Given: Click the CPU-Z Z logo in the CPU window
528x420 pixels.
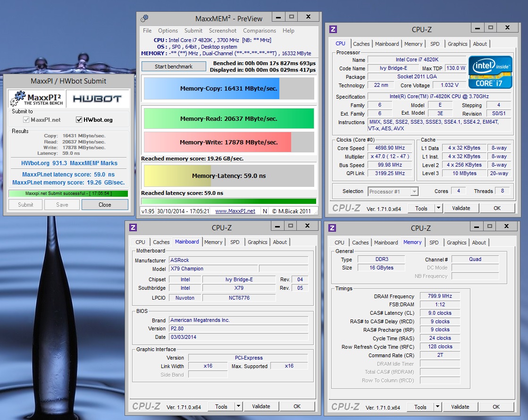Looking at the screenshot, I should tap(333, 29).
